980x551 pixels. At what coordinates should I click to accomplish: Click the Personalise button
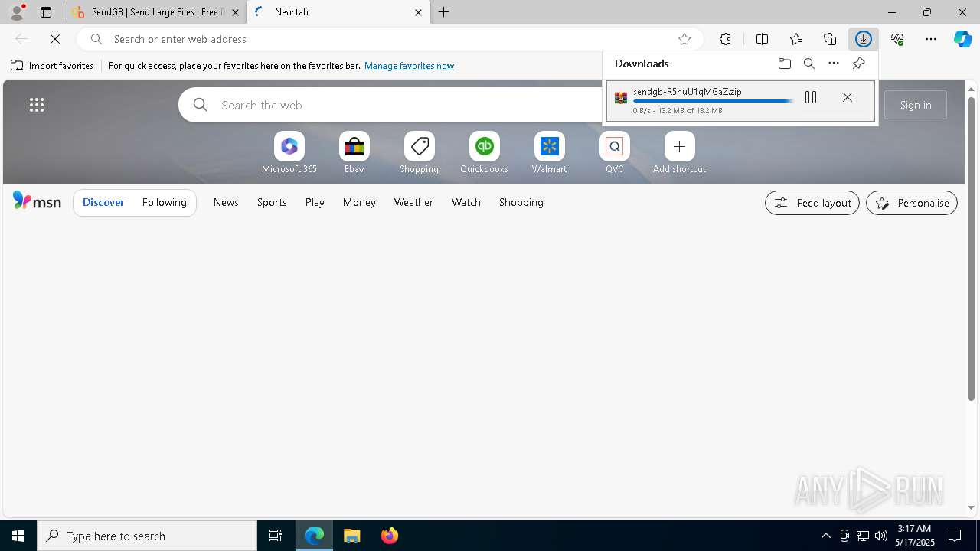tap(912, 203)
